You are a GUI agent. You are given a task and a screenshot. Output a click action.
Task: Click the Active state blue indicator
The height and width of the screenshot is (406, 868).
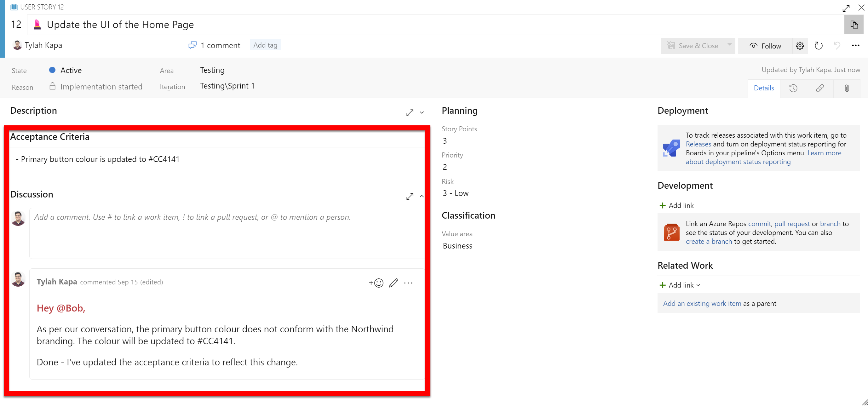(x=52, y=70)
